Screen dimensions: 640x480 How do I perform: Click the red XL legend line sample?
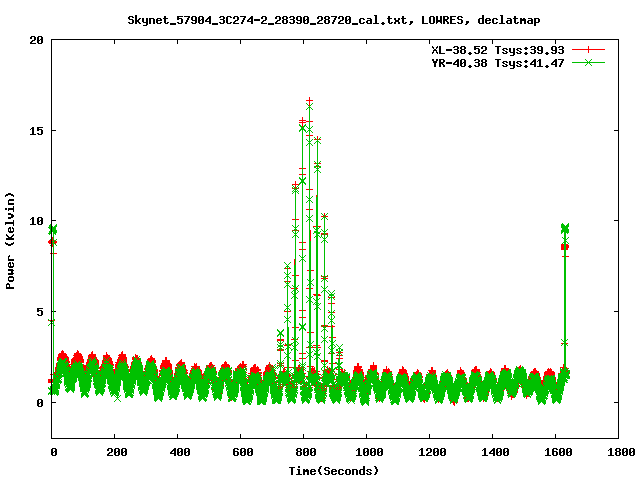tap(588, 50)
